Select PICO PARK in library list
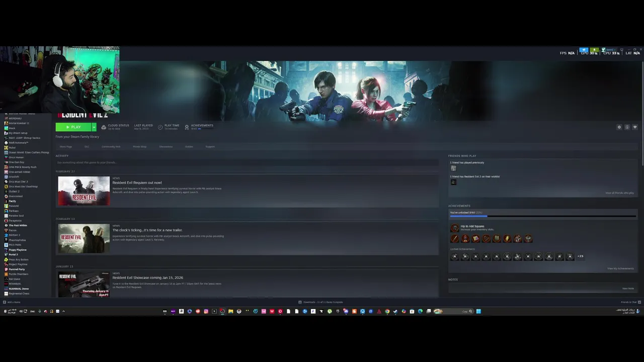644x362 pixels. click(x=15, y=245)
